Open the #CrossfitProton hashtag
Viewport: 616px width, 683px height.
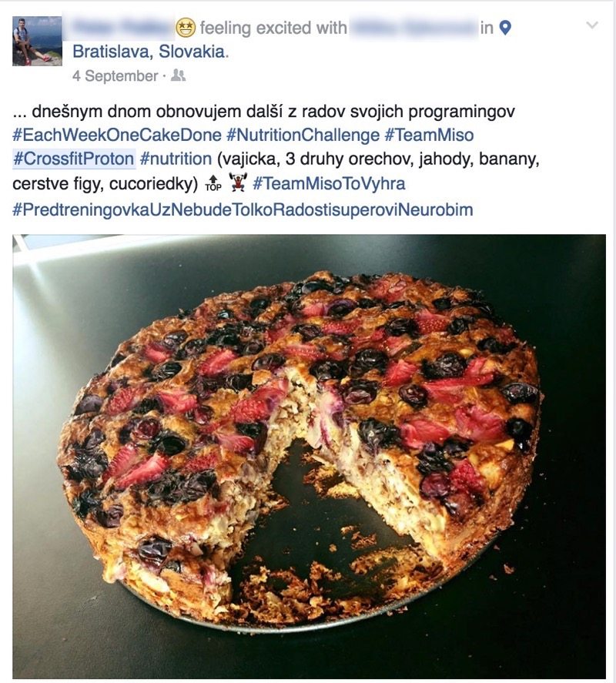(x=74, y=159)
